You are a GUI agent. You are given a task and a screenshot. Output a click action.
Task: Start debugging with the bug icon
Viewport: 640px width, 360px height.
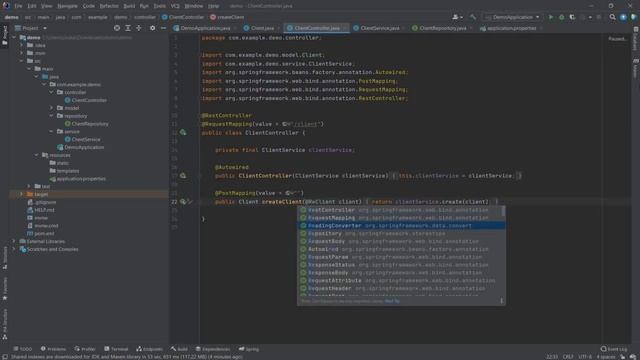(562, 17)
